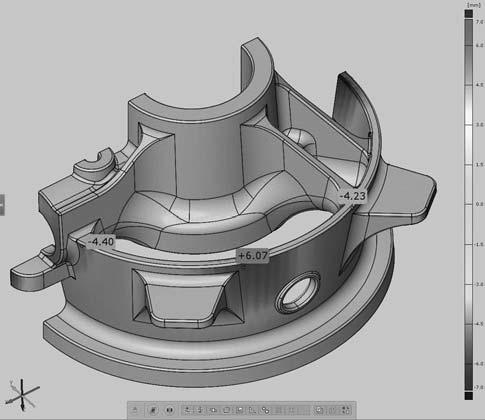Open the collapsed panel handle on left edge

click(x=2, y=205)
